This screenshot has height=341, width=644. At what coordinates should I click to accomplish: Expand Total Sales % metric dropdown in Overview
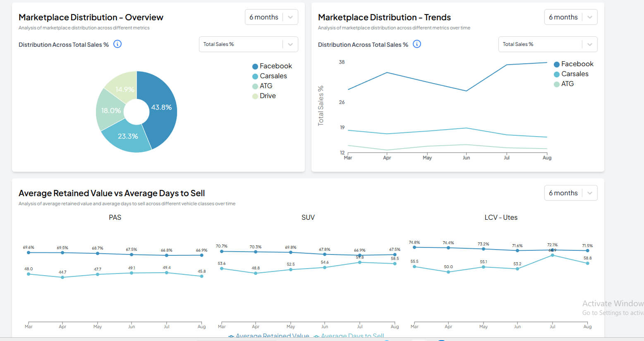[249, 44]
